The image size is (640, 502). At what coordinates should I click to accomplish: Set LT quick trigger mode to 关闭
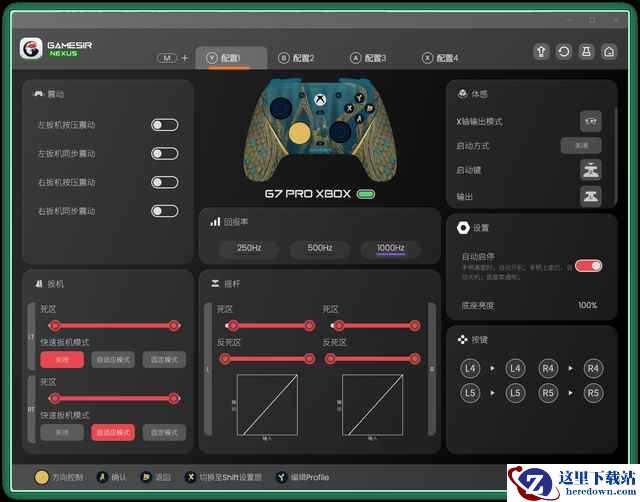62,360
